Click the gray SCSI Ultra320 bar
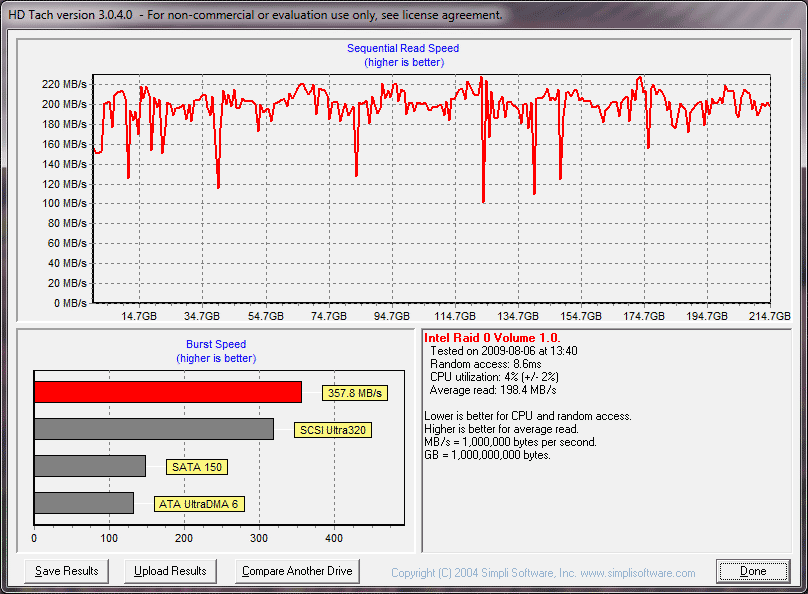The image size is (808, 594). pyautogui.click(x=154, y=429)
